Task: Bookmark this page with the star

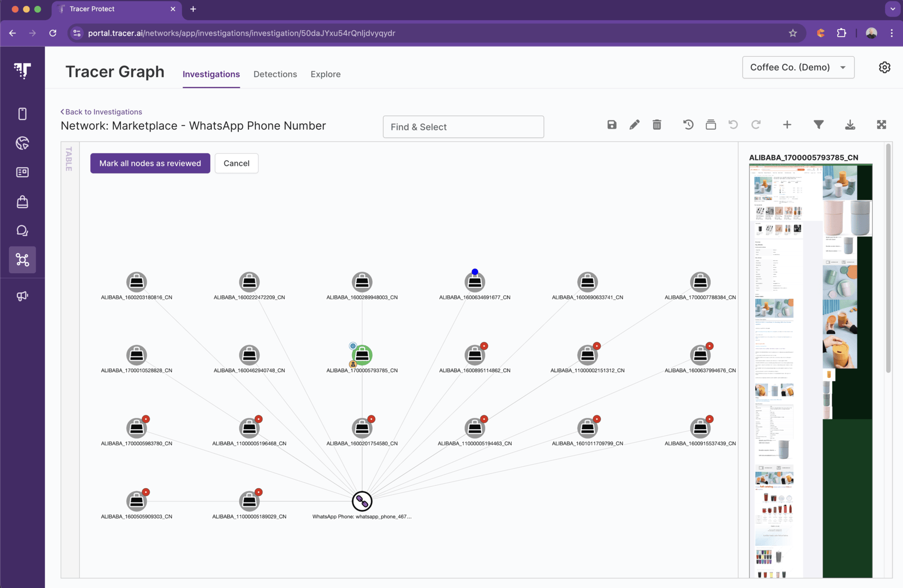Action: (793, 33)
